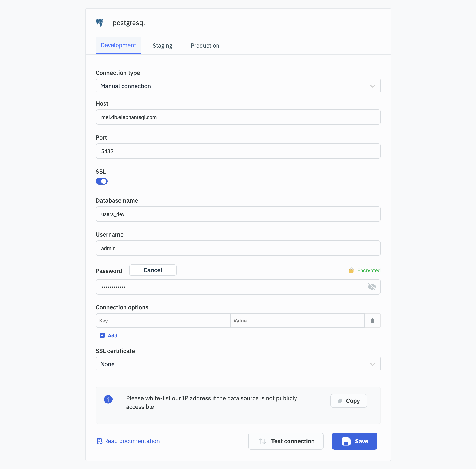Click the delete connection option trash icon

(372, 320)
